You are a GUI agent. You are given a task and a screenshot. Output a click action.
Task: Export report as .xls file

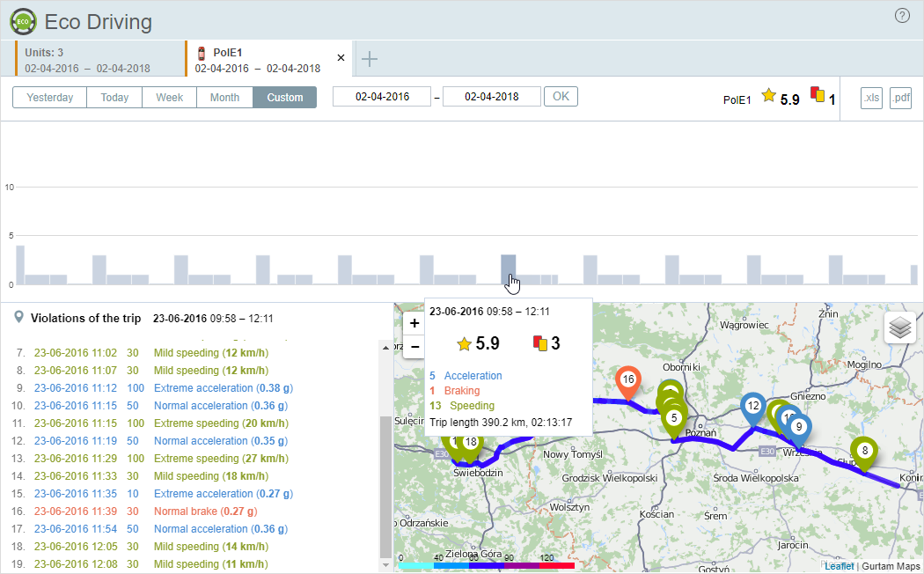[x=871, y=98]
